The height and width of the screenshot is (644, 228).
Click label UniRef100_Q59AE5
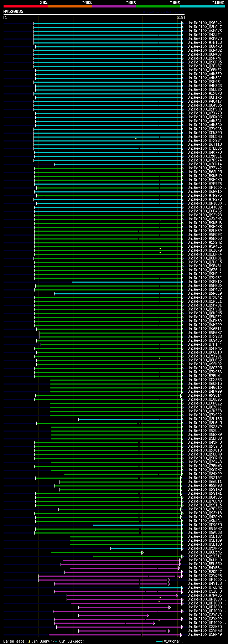[x=204, y=525]
